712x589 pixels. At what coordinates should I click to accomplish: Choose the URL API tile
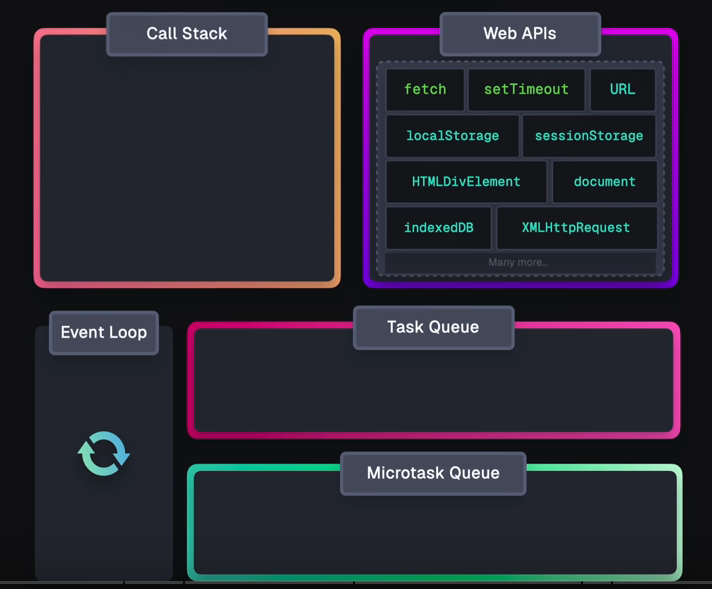[622, 89]
